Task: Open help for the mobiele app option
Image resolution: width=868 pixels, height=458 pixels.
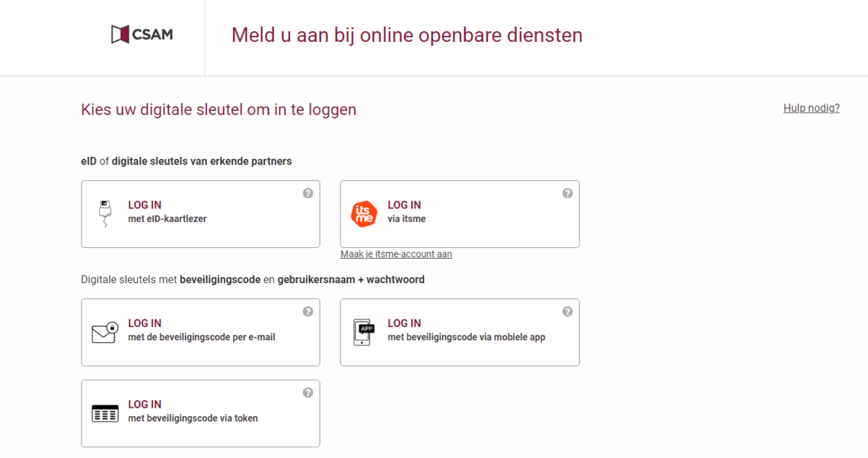Action: (x=567, y=311)
